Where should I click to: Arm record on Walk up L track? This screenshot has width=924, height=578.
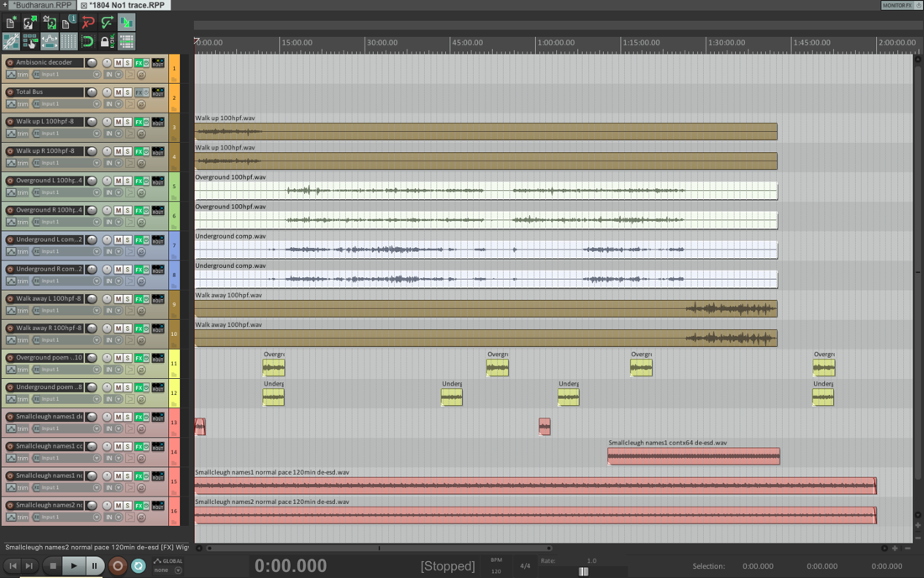point(10,122)
